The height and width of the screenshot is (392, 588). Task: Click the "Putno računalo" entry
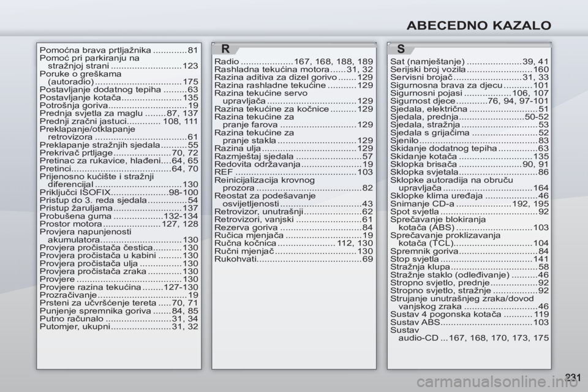[119, 319]
